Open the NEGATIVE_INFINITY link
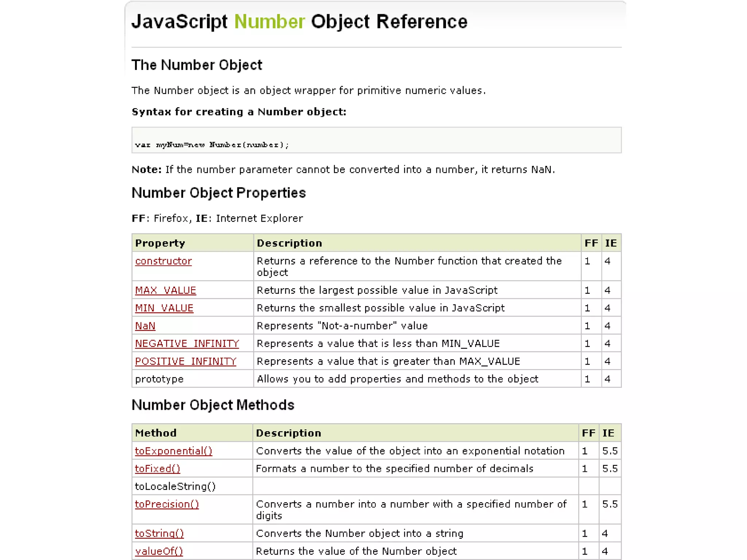This screenshot has width=747, height=560. pyautogui.click(x=187, y=343)
